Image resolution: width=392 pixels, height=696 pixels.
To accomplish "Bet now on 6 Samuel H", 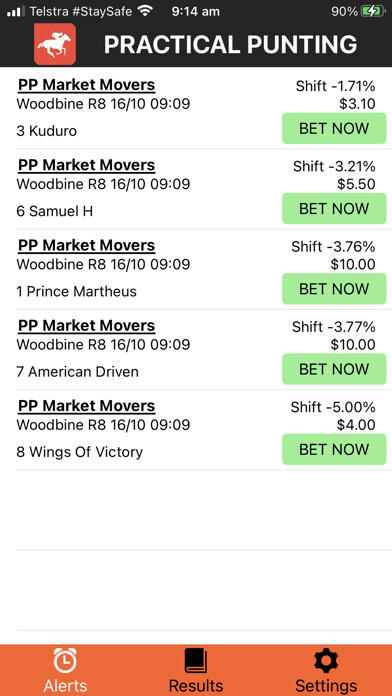I will click(334, 209).
